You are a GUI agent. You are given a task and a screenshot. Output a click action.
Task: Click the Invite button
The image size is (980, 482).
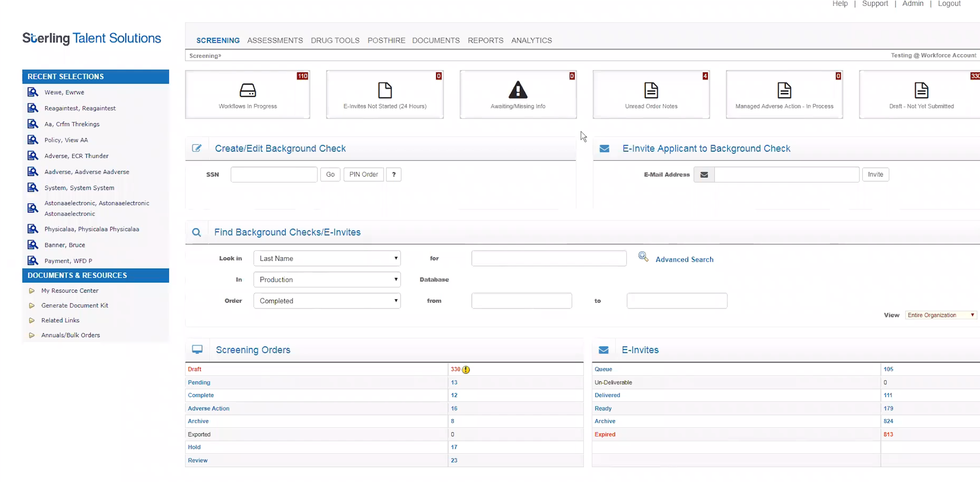875,175
